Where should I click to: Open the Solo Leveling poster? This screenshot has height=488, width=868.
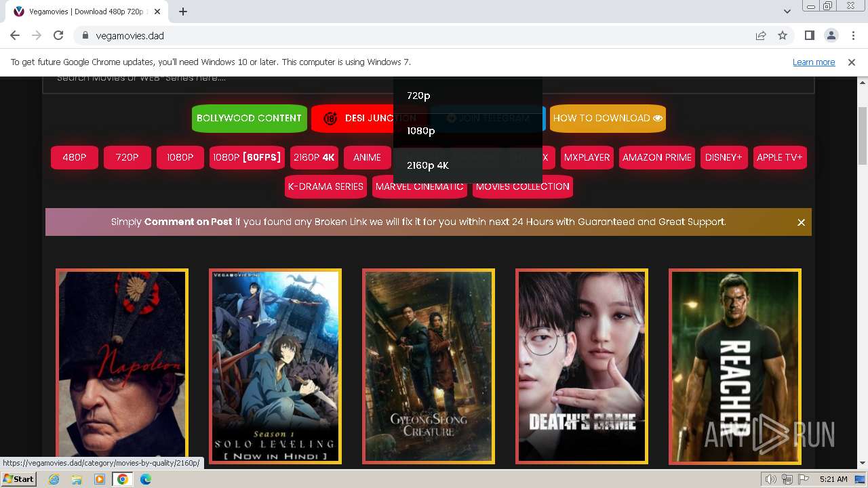(275, 366)
